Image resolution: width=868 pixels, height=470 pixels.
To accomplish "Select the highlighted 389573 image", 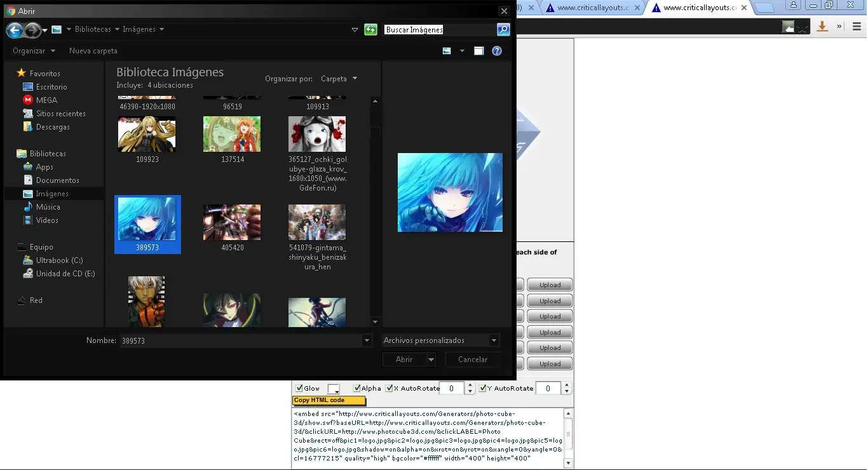I will (147, 224).
